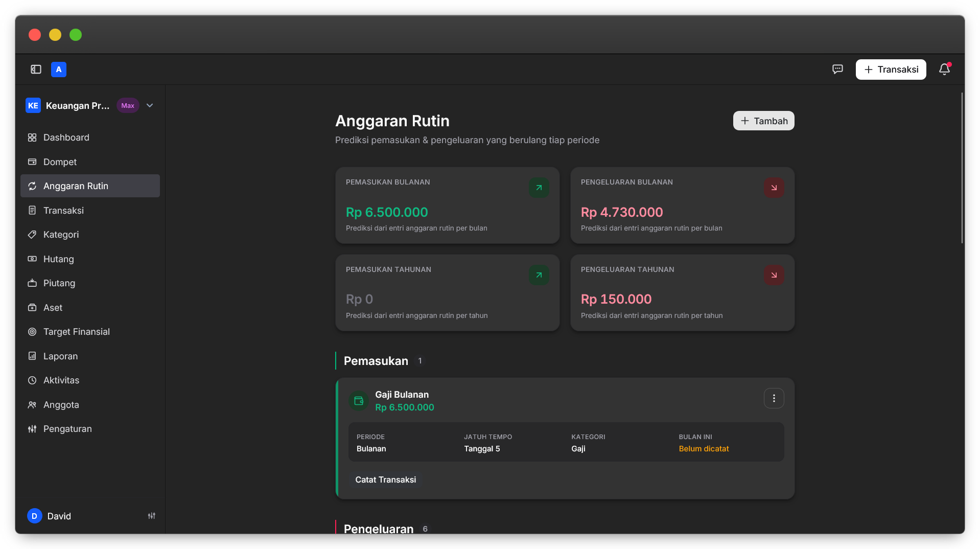Click red arrow icon in Pengeluaran Bulanan card
This screenshot has width=980, height=549.
[x=774, y=188]
